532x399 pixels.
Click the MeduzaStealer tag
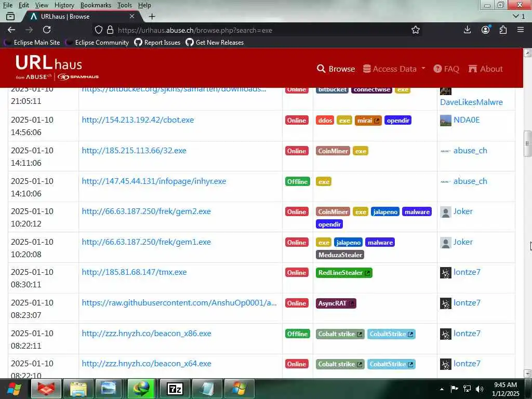pos(340,255)
